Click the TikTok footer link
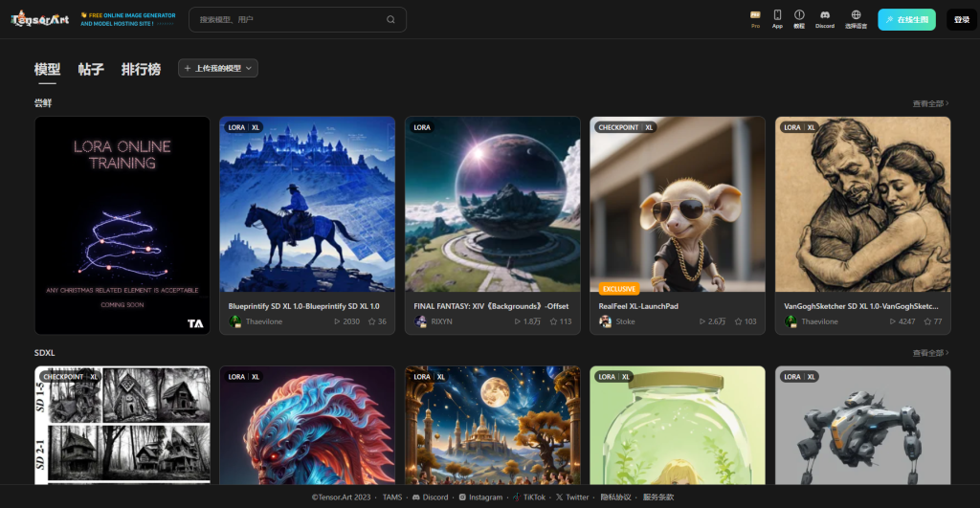 coord(528,497)
